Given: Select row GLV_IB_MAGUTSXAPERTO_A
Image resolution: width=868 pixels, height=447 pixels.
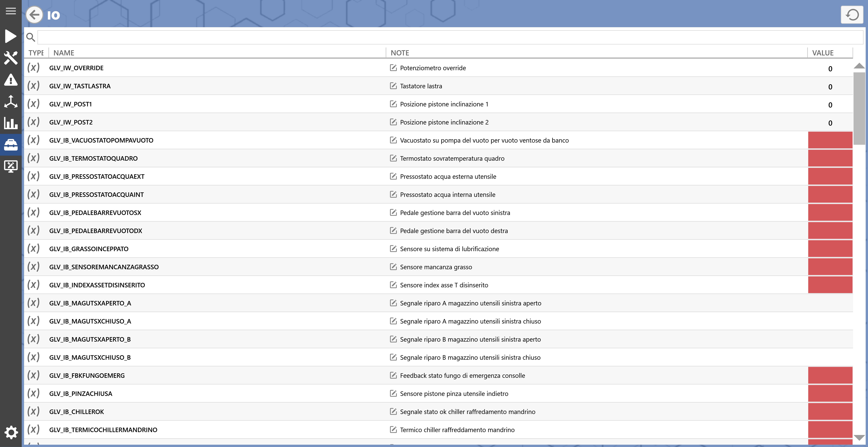Looking at the screenshot, I should click(x=438, y=303).
